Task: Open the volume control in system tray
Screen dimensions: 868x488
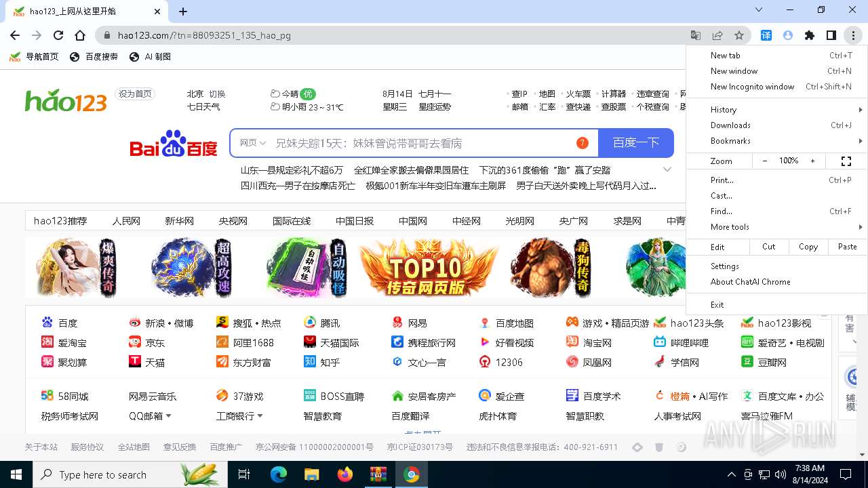Action: 780,474
